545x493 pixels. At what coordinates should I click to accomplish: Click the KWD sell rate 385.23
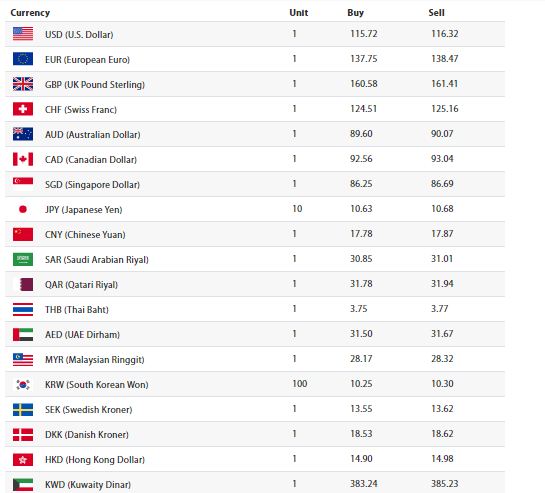pyautogui.click(x=445, y=484)
